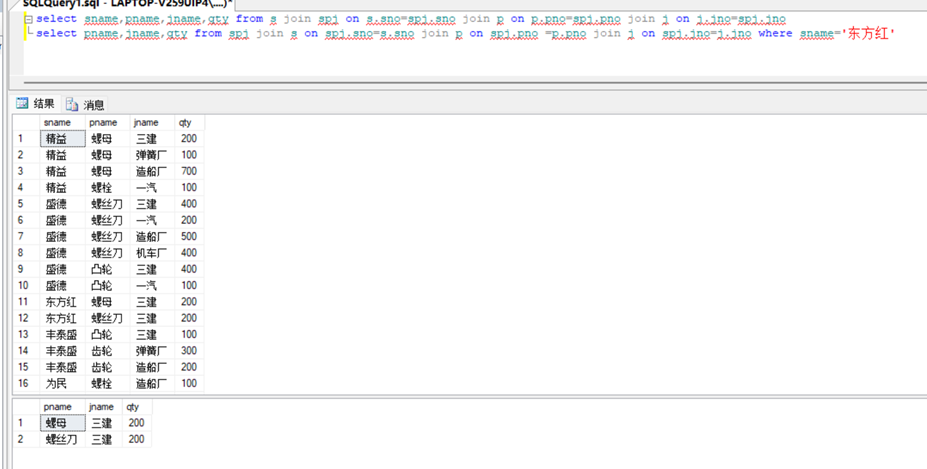Select row 16 by its row number
927x469 pixels.
(x=26, y=384)
